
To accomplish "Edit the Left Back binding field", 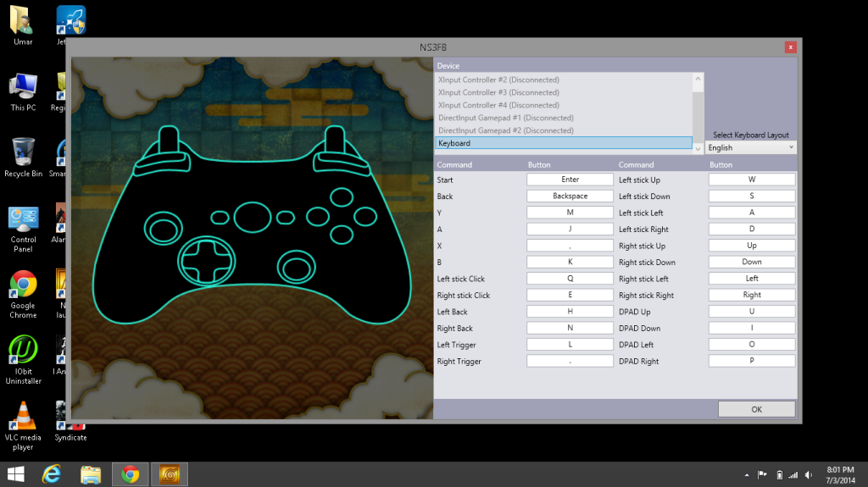I will click(x=570, y=312).
